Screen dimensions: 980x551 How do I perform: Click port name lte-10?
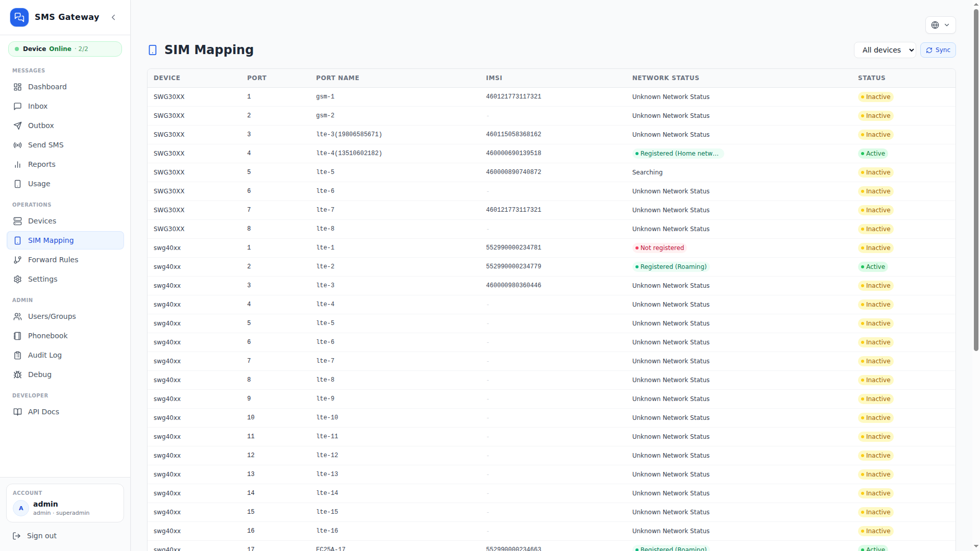coord(327,418)
